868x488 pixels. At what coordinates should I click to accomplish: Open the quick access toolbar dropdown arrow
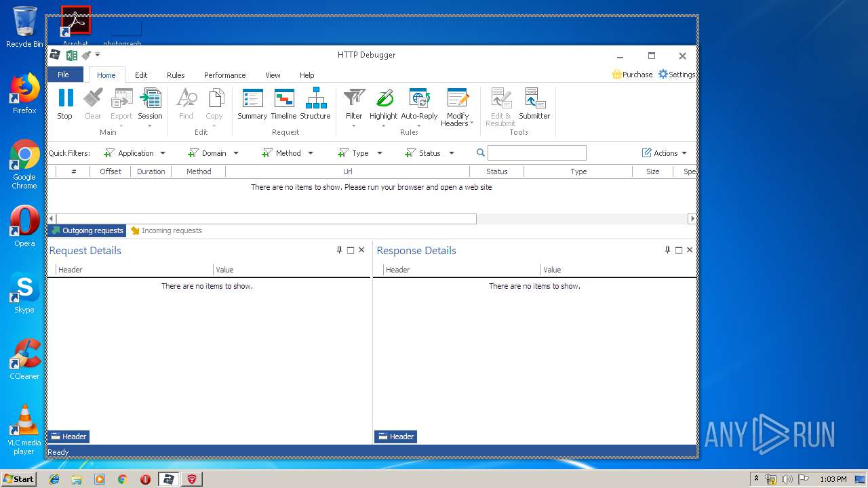point(98,55)
